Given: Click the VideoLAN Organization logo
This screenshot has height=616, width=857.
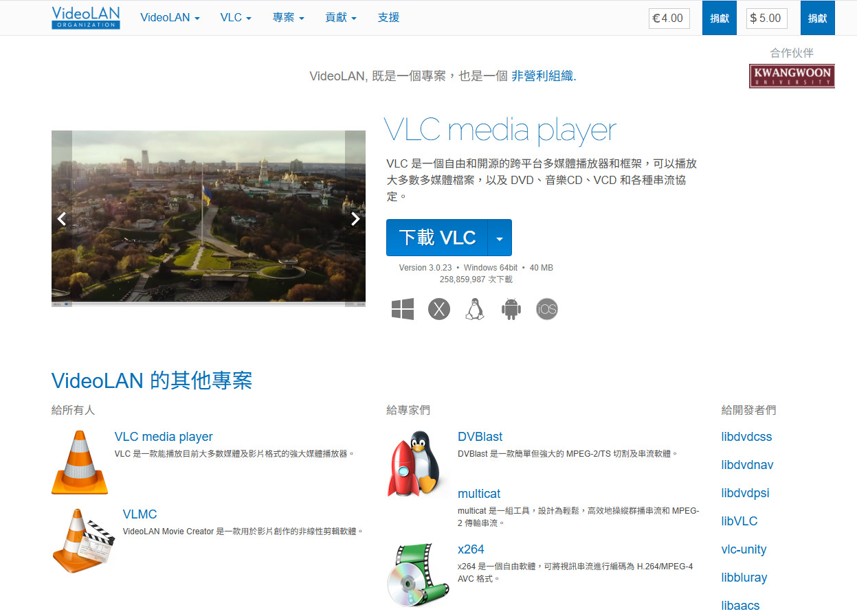Looking at the screenshot, I should (86, 18).
